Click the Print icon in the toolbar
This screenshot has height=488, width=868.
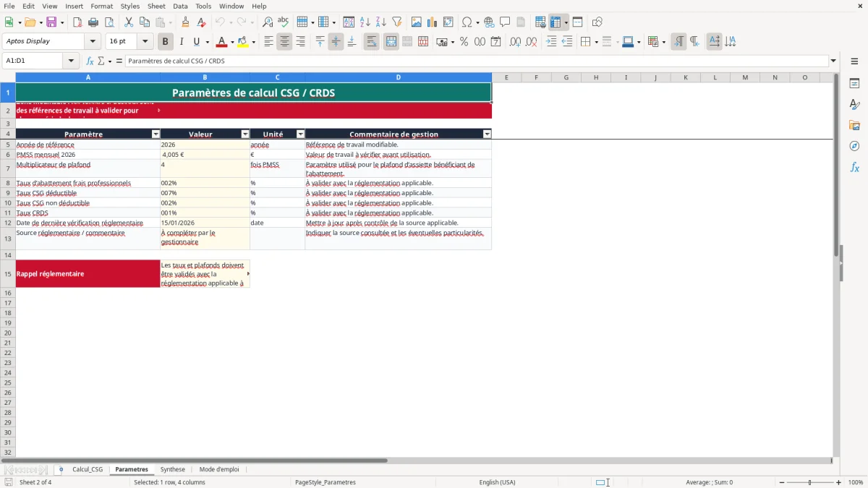pyautogui.click(x=93, y=22)
